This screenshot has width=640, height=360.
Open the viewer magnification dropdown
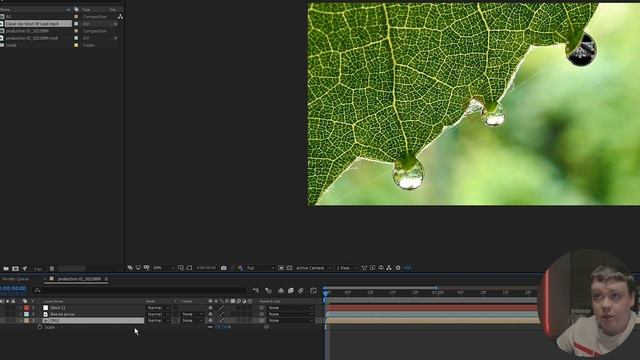[163, 268]
